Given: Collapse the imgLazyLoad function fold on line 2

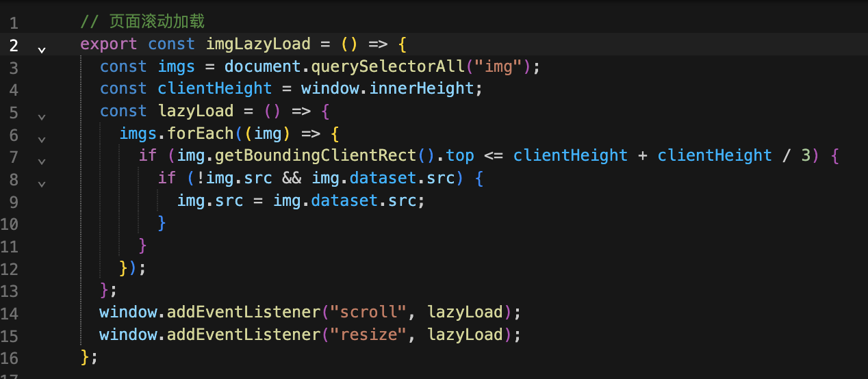Looking at the screenshot, I should [x=42, y=50].
